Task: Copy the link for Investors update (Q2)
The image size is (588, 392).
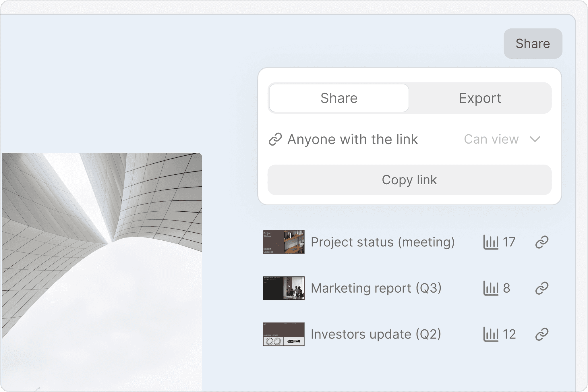Action: coord(542,334)
